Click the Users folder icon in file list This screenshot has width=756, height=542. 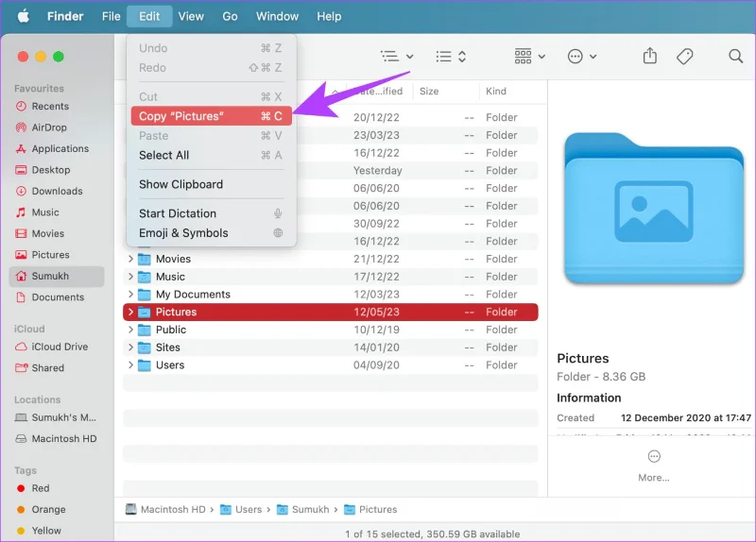click(x=145, y=365)
